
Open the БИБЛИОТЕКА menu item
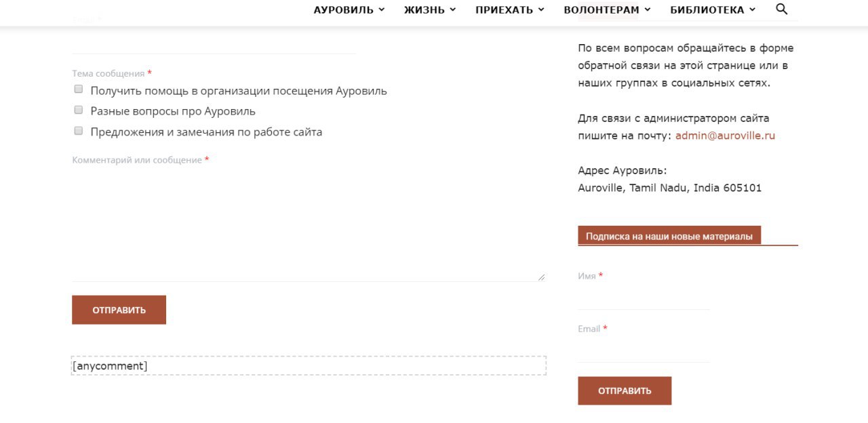(707, 9)
